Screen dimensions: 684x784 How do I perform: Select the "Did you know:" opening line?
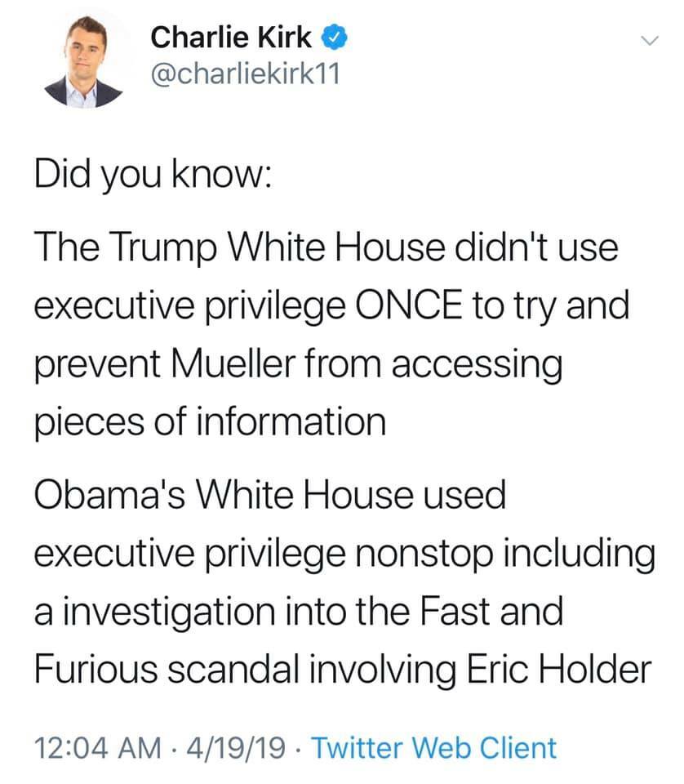(153, 175)
